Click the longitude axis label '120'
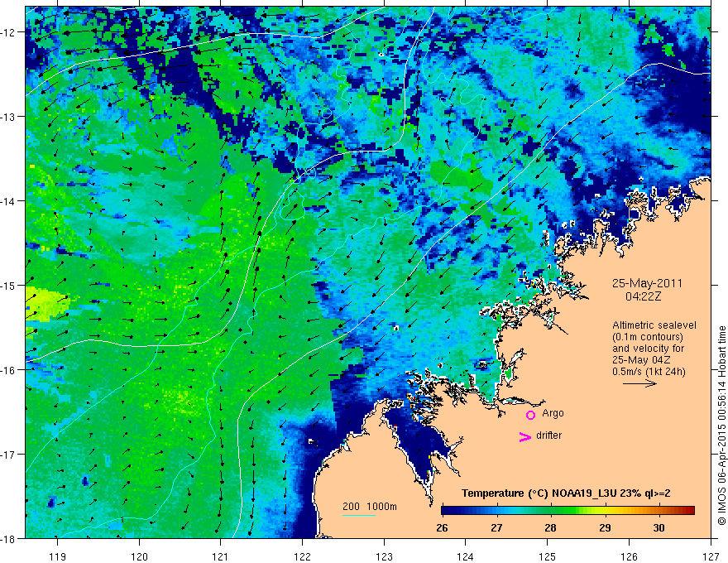Image resolution: width=728 pixels, height=563 pixels. pyautogui.click(x=139, y=556)
